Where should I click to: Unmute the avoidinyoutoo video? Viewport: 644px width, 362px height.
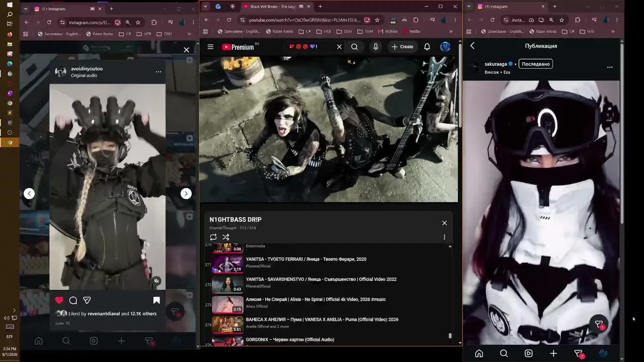156,281
